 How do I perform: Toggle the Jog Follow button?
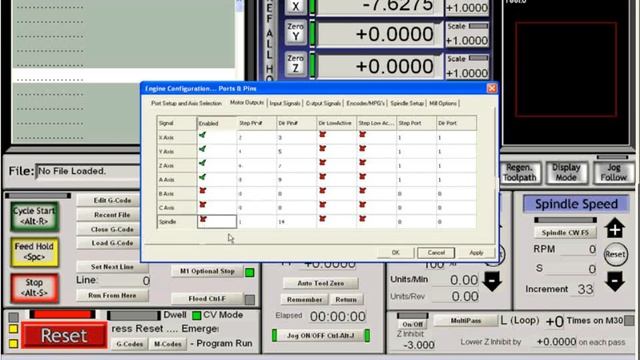coord(613,173)
